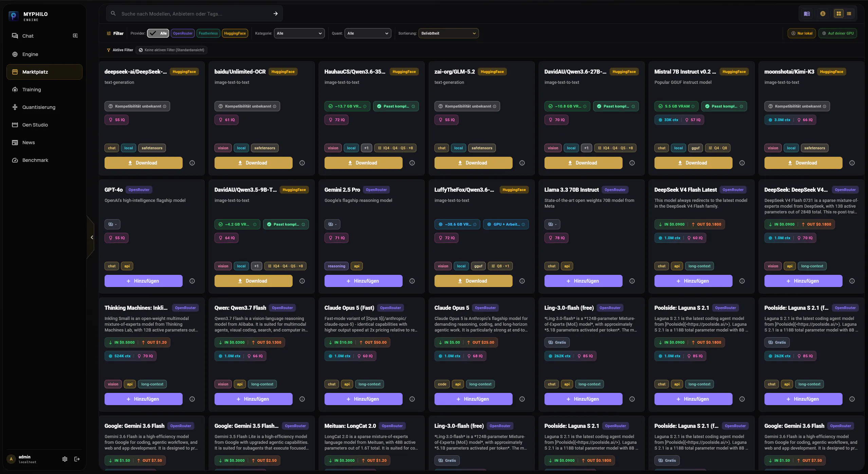Screen dimensions: 868x474
Task: Open info icon on baidu/Unlimited-OCR card
Action: [302, 163]
